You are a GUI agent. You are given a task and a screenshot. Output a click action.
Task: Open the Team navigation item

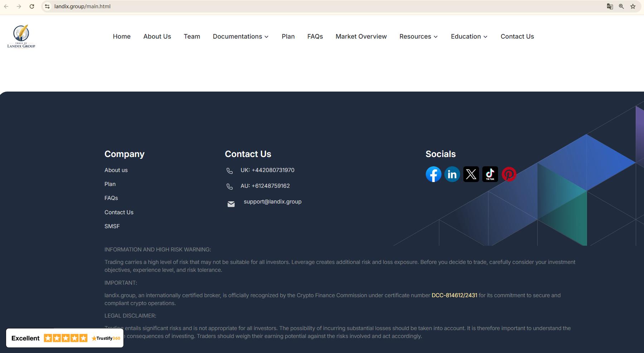coord(192,36)
